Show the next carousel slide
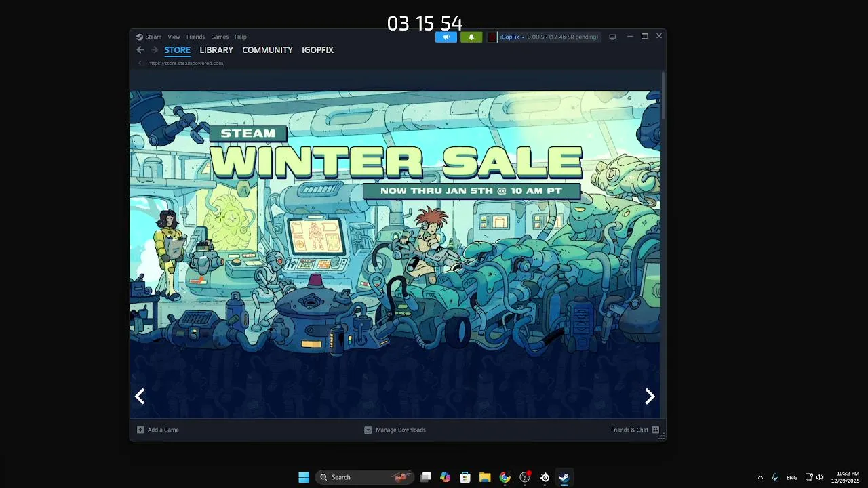Viewport: 868px width, 488px height. [x=650, y=396]
